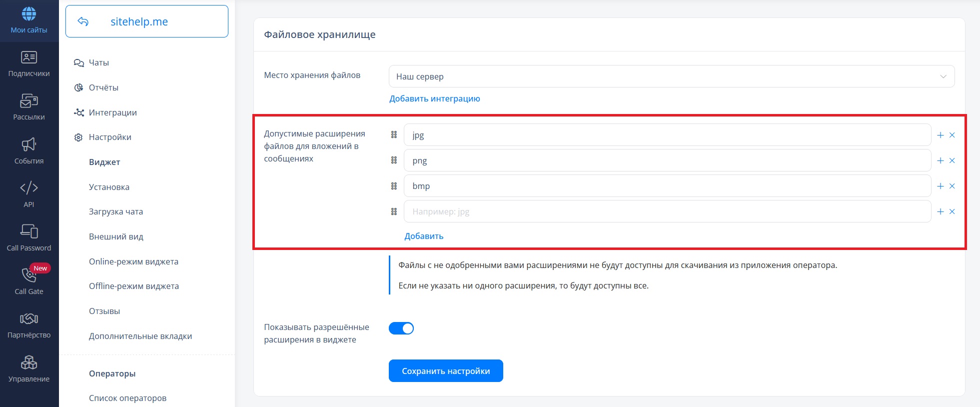Screen dimensions: 980x407
Task: Open the Call Gate phone icon
Action: tap(29, 274)
